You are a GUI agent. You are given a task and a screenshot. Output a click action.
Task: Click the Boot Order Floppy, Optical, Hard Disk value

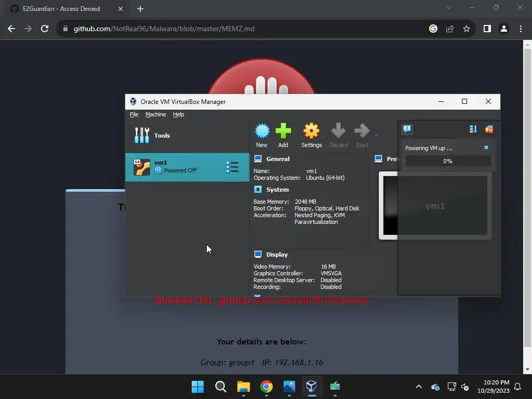click(x=327, y=208)
